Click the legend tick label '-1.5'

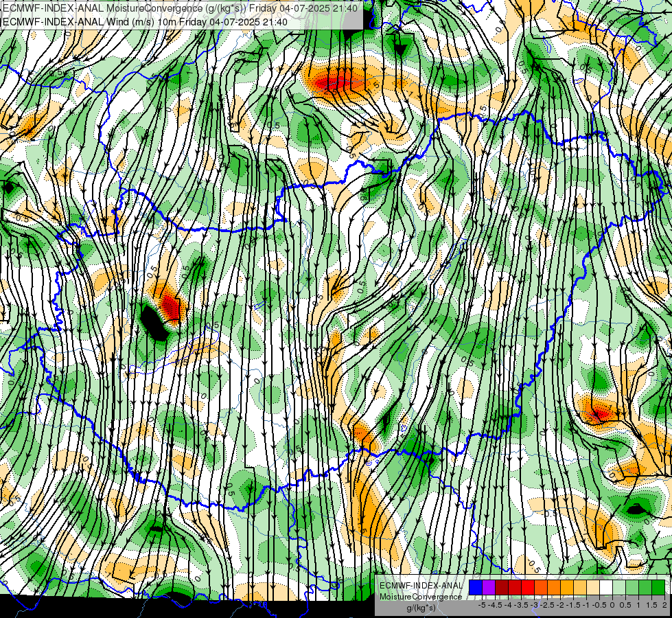[573, 605]
